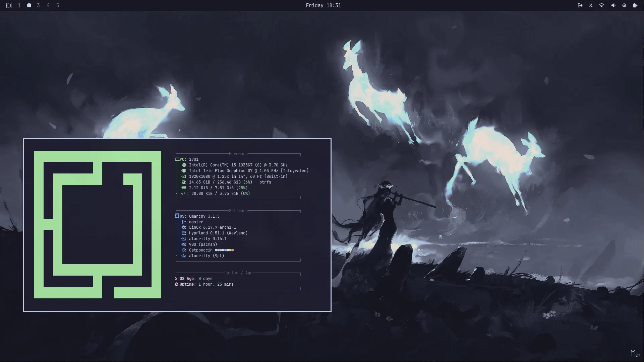Click the OS icon beside Omarchy 3.1.5
This screenshot has height=362, width=644.
(x=177, y=216)
